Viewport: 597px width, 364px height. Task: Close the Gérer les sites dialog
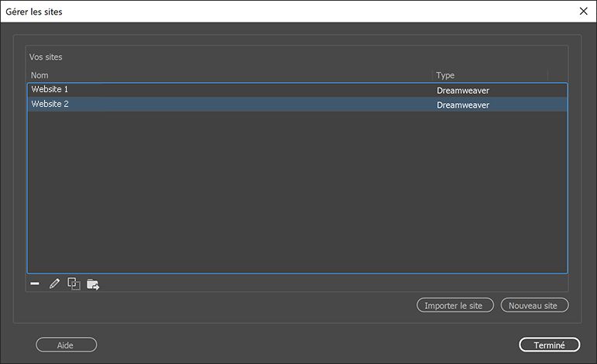point(583,12)
